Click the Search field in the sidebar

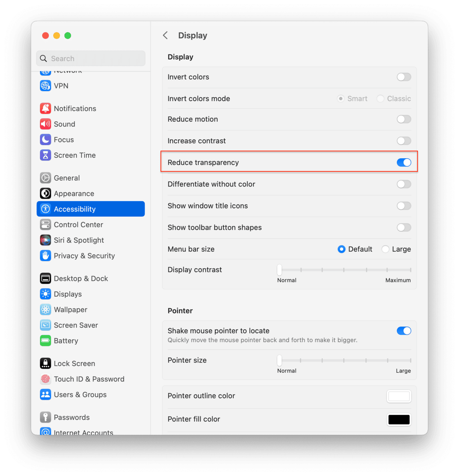91,59
